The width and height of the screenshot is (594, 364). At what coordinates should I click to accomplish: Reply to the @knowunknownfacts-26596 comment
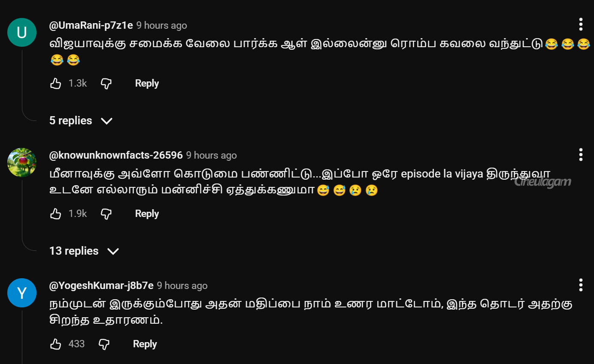[x=147, y=214]
